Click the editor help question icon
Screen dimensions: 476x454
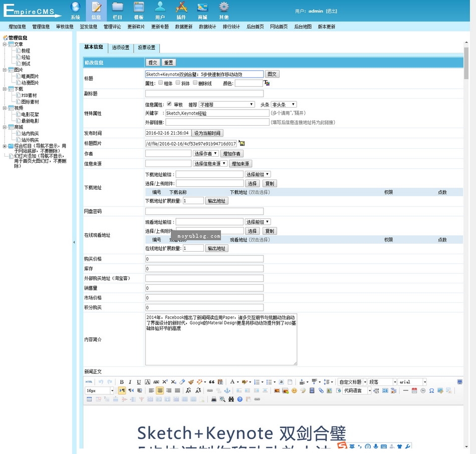tap(240, 399)
